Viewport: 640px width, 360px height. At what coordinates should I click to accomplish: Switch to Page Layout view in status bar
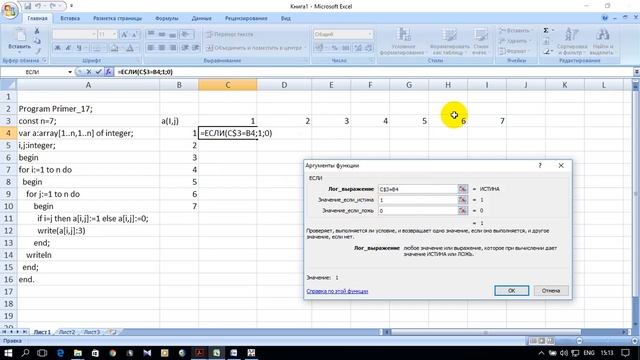coord(542,341)
